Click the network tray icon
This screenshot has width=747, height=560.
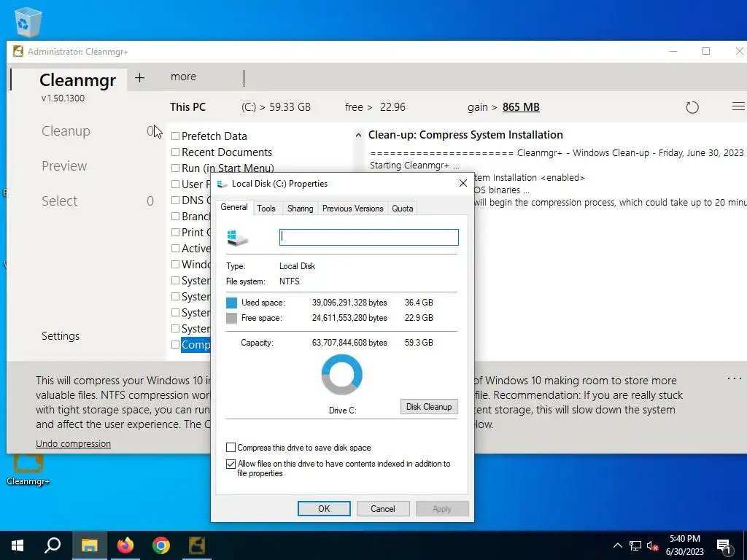tap(635, 545)
